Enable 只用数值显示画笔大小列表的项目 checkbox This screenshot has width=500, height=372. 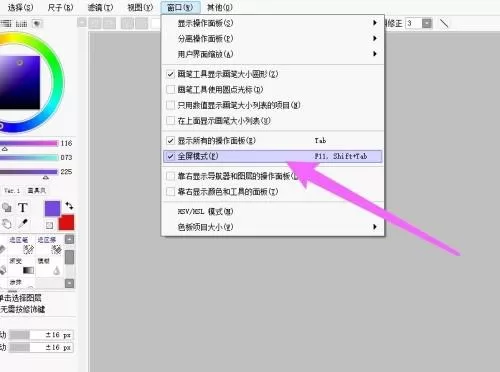tap(170, 105)
